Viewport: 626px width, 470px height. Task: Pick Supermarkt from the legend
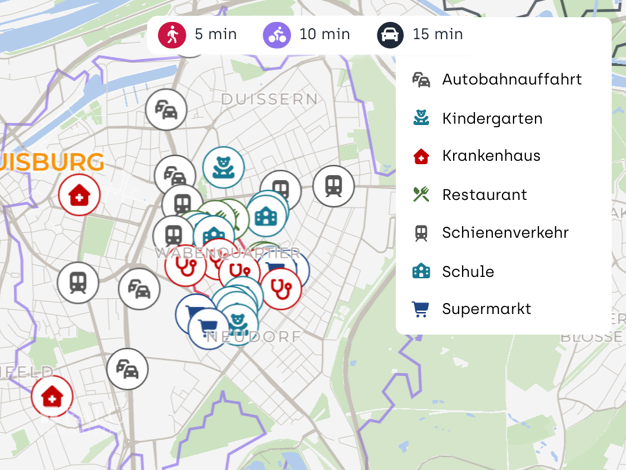471,309
